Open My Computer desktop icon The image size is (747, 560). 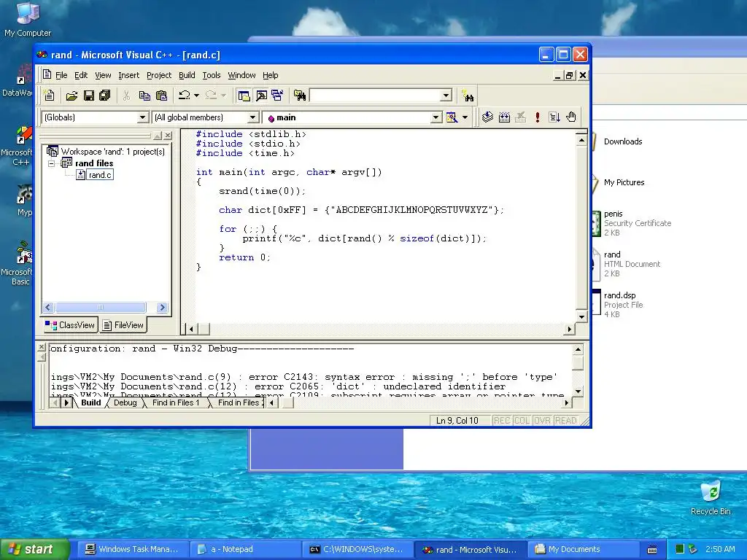coord(28,20)
